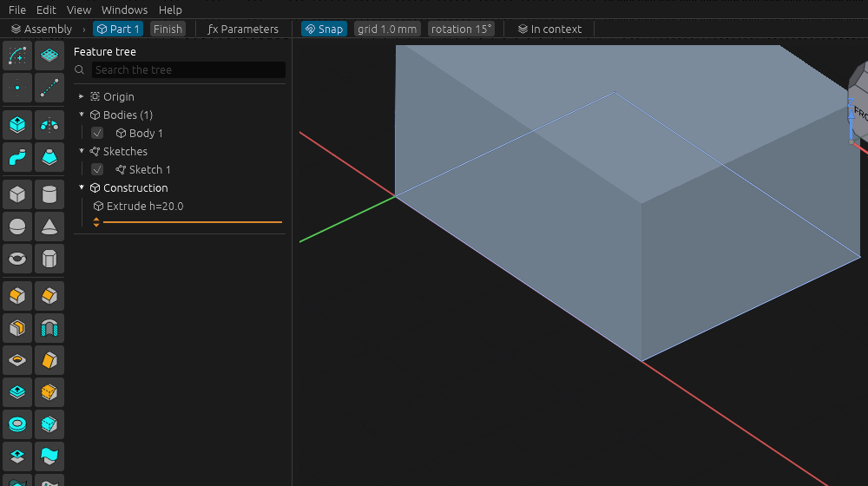
Task: Click the Finish button
Action: [x=168, y=29]
